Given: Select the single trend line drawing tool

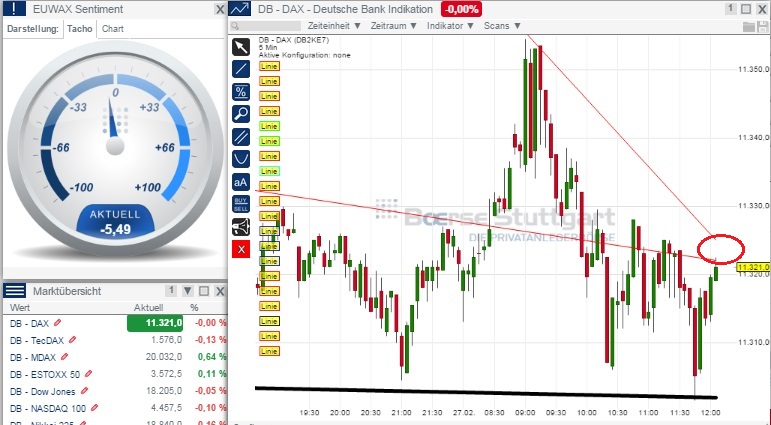Looking at the screenshot, I should [x=241, y=69].
